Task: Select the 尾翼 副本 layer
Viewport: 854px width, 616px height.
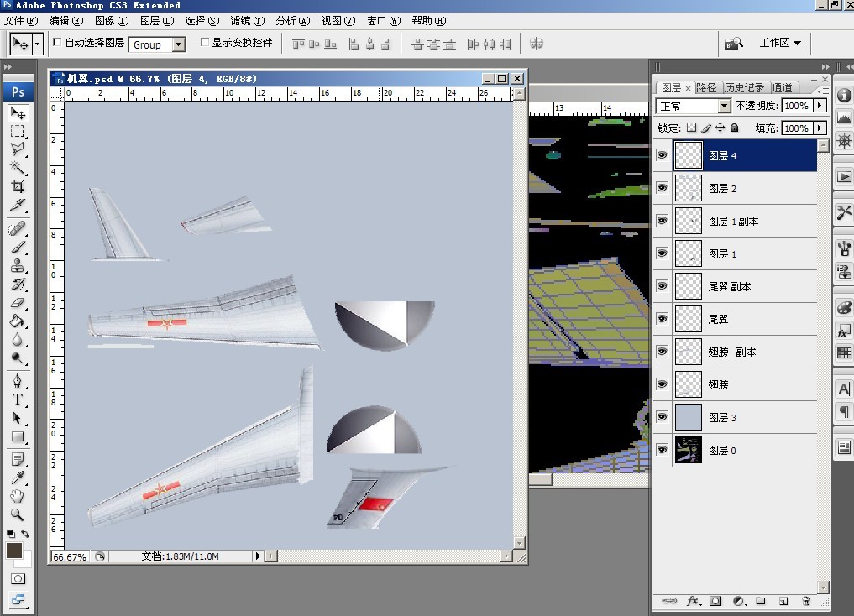Action: pos(729,286)
